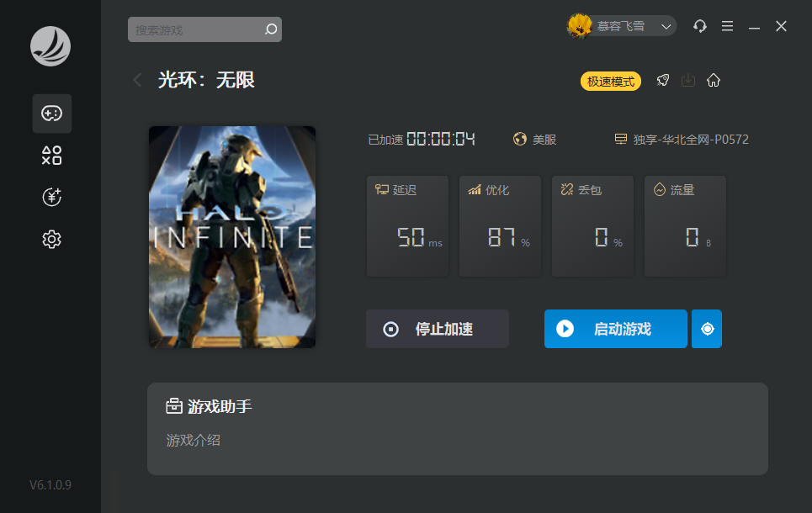Click the user avatar picture
This screenshot has height=513, width=812.
(580, 26)
